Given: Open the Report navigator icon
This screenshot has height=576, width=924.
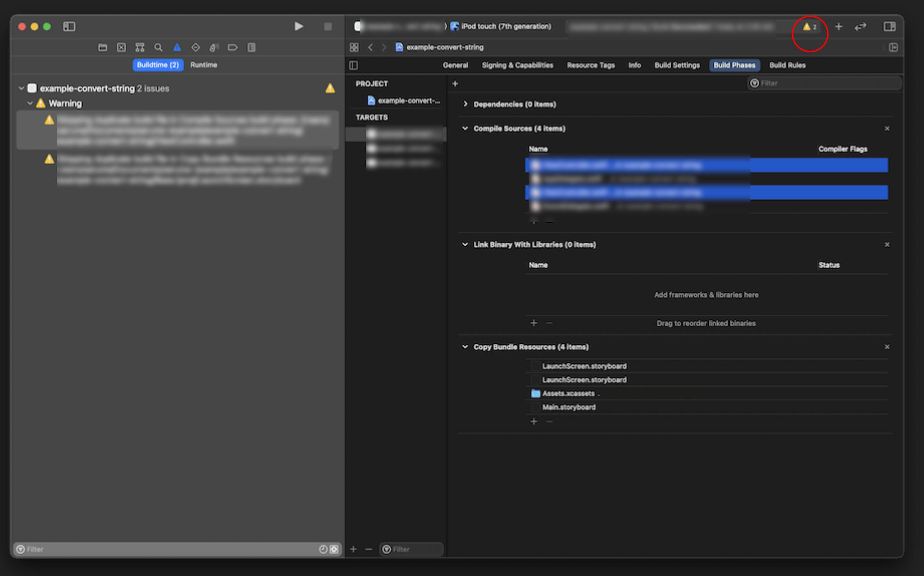Looking at the screenshot, I should 251,48.
